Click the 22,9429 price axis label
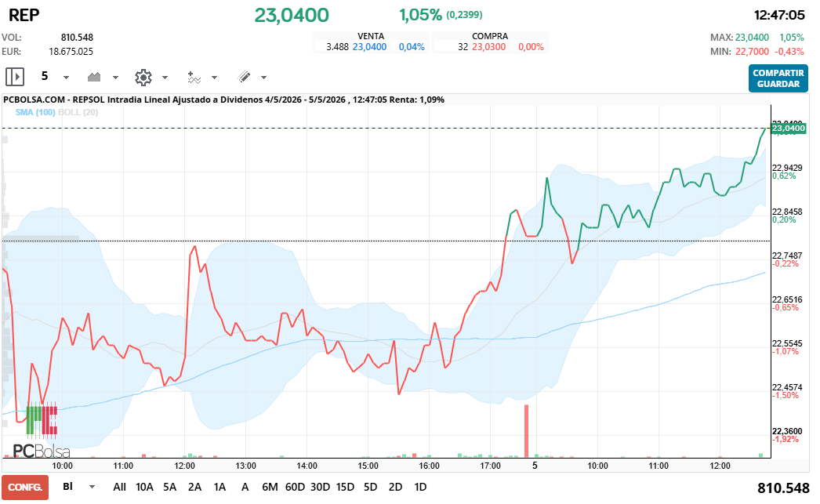 787,168
